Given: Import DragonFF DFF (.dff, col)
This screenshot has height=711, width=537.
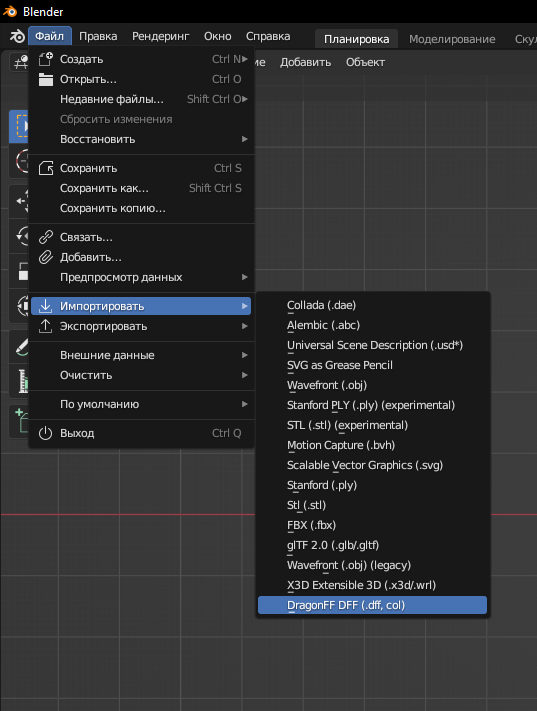Looking at the screenshot, I should 372,605.
